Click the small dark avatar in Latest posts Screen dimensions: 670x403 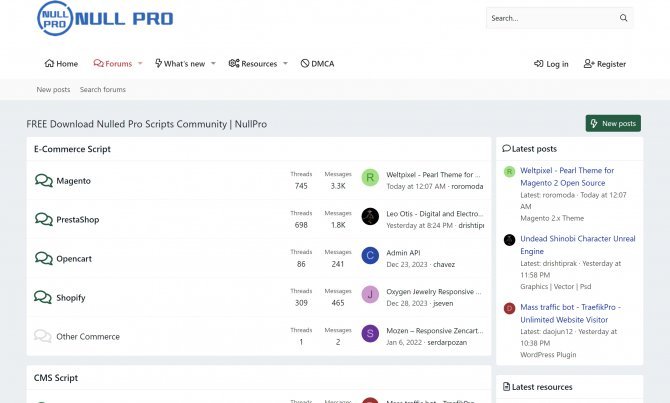pyautogui.click(x=509, y=240)
